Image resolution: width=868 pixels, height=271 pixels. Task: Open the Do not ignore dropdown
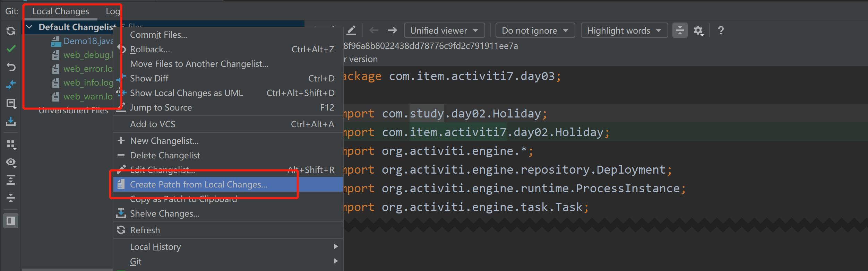point(535,30)
